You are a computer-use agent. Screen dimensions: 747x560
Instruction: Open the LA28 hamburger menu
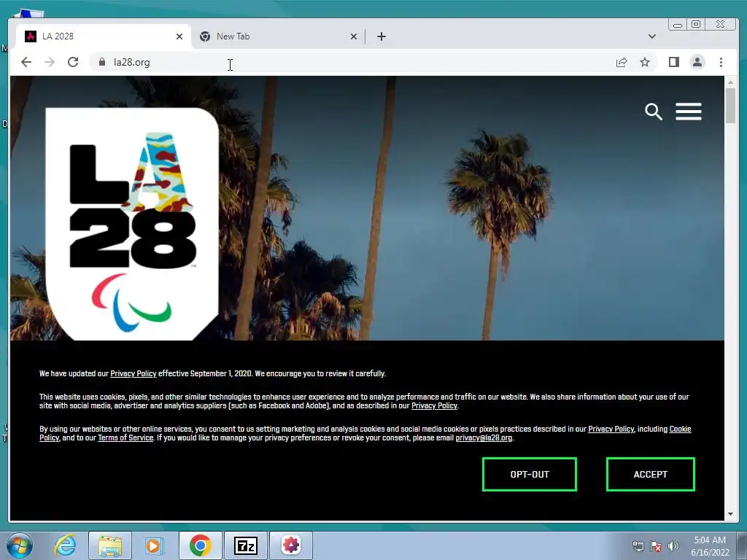[x=689, y=112]
